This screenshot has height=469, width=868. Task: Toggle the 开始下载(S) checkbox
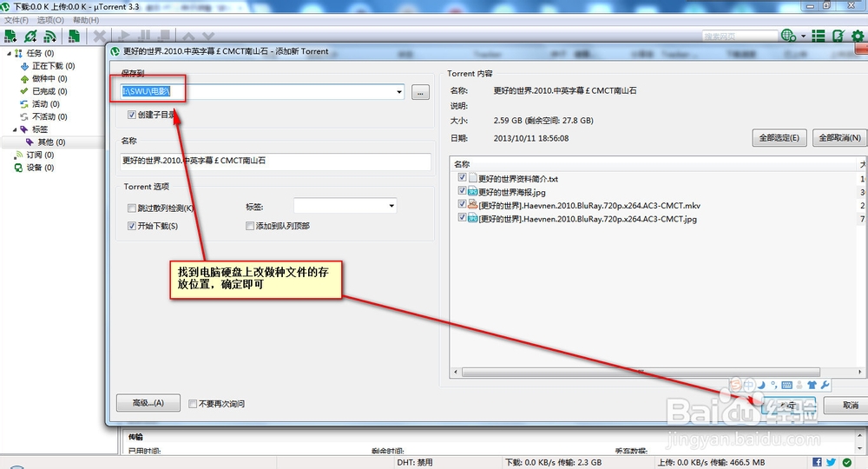132,226
